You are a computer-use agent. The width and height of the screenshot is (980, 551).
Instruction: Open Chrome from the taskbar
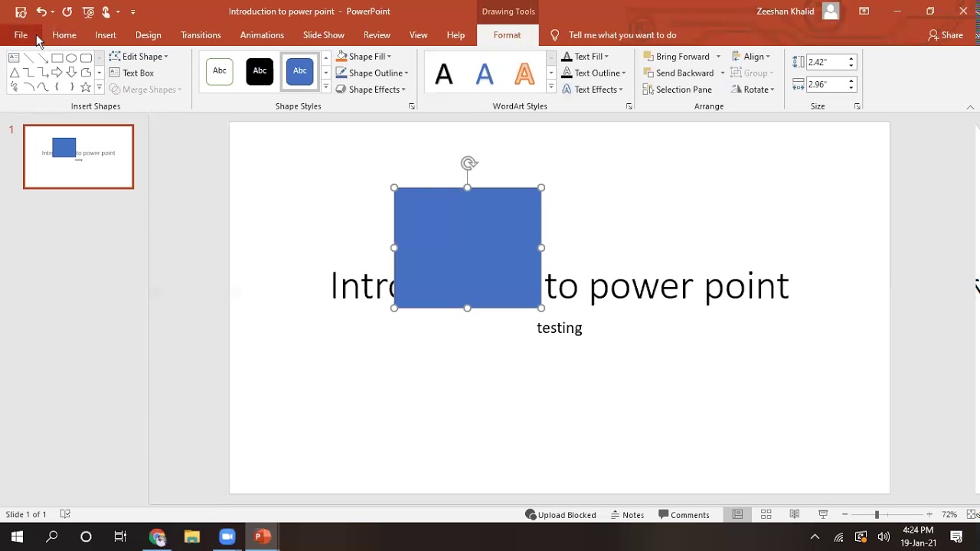[158, 536]
